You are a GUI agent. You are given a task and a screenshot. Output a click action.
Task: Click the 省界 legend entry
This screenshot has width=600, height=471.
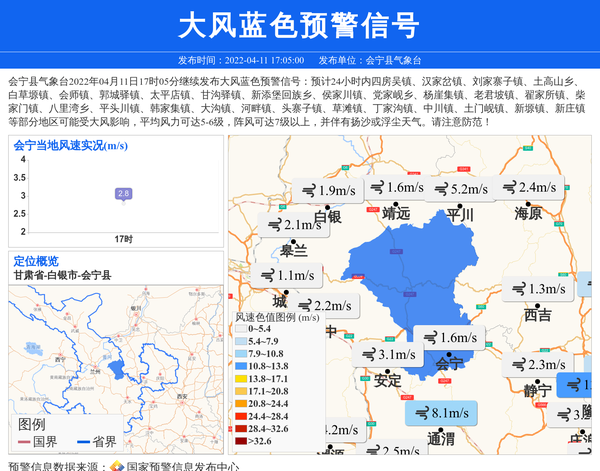[97, 442]
